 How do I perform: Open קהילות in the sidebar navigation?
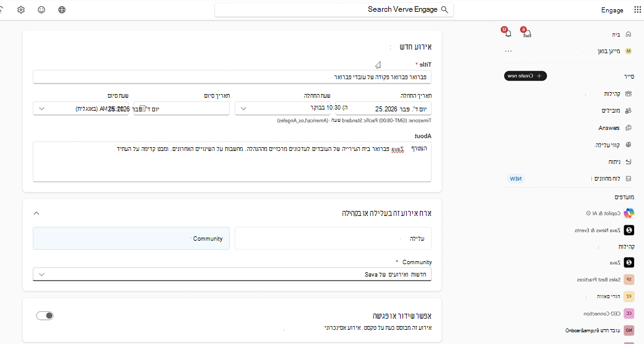tap(612, 93)
